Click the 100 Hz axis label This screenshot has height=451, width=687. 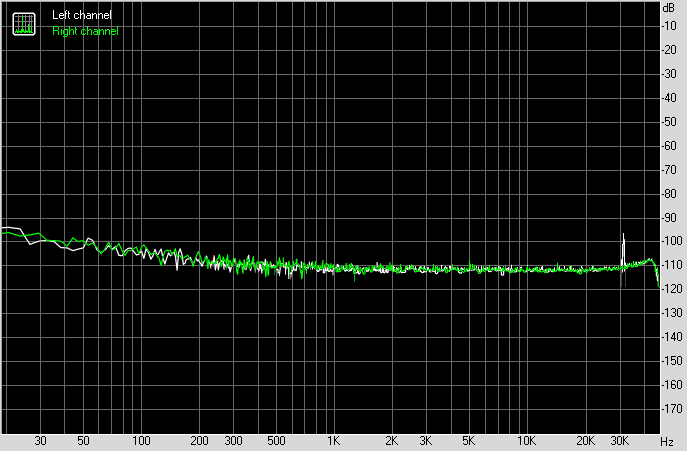(141, 440)
